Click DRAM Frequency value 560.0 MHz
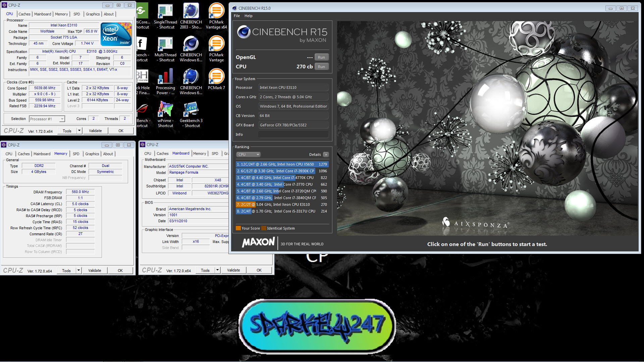The width and height of the screenshot is (644, 362). tap(80, 192)
